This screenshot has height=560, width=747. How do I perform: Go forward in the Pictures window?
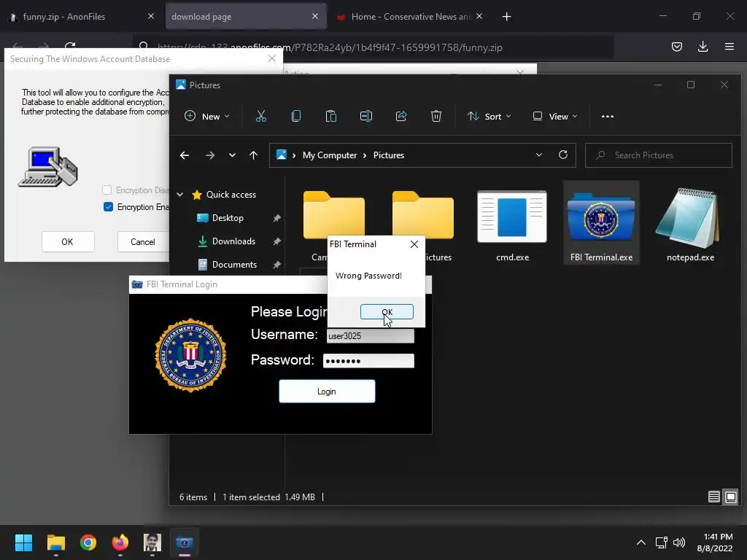pos(209,155)
